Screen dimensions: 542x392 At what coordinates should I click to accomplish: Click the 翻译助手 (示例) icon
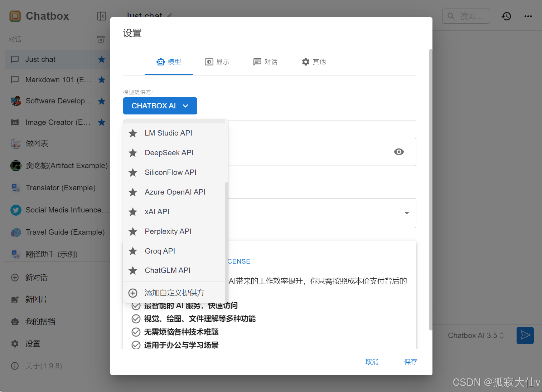(x=15, y=254)
